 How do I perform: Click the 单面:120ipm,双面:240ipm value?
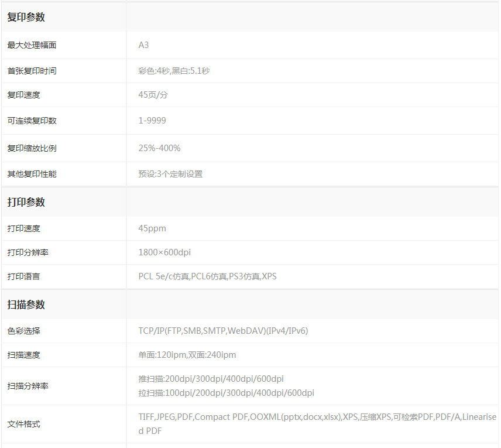[187, 355]
